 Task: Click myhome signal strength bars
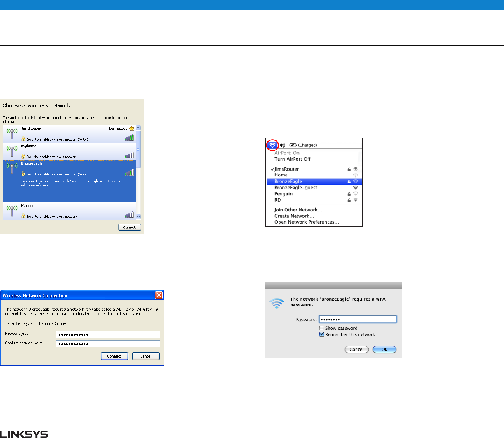[x=129, y=155]
